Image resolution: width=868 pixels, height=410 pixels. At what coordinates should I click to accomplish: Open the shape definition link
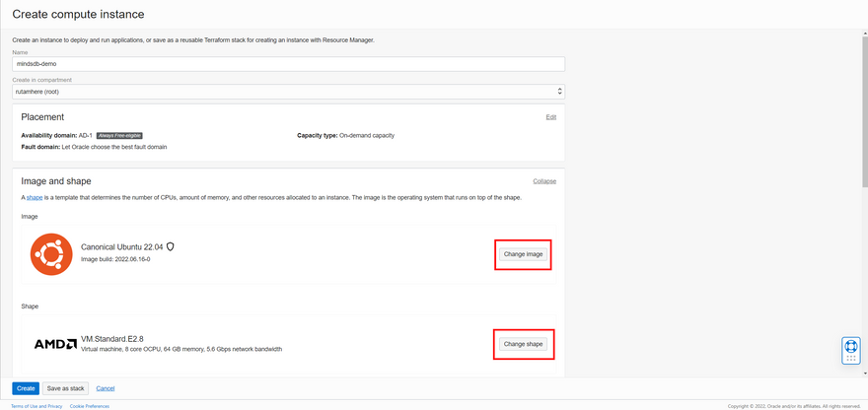pos(35,198)
